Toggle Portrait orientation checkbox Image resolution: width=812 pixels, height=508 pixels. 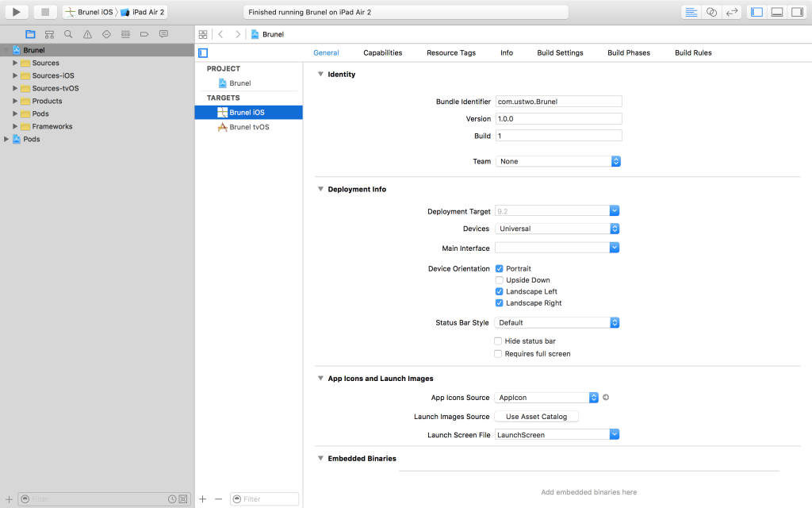[500, 268]
